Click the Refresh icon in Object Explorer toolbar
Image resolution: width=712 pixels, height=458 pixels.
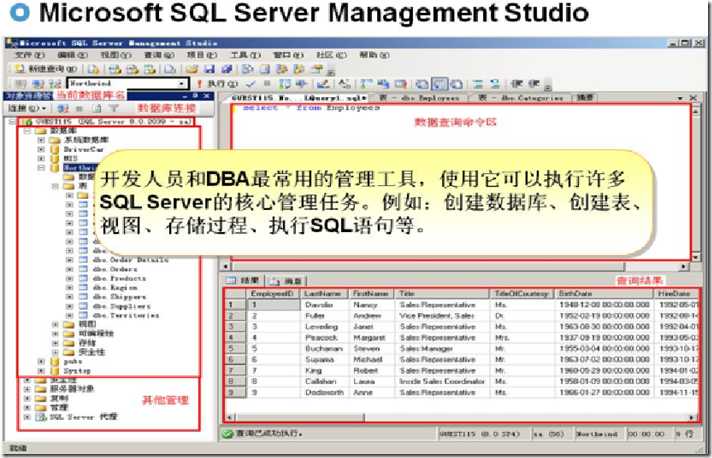pos(97,108)
